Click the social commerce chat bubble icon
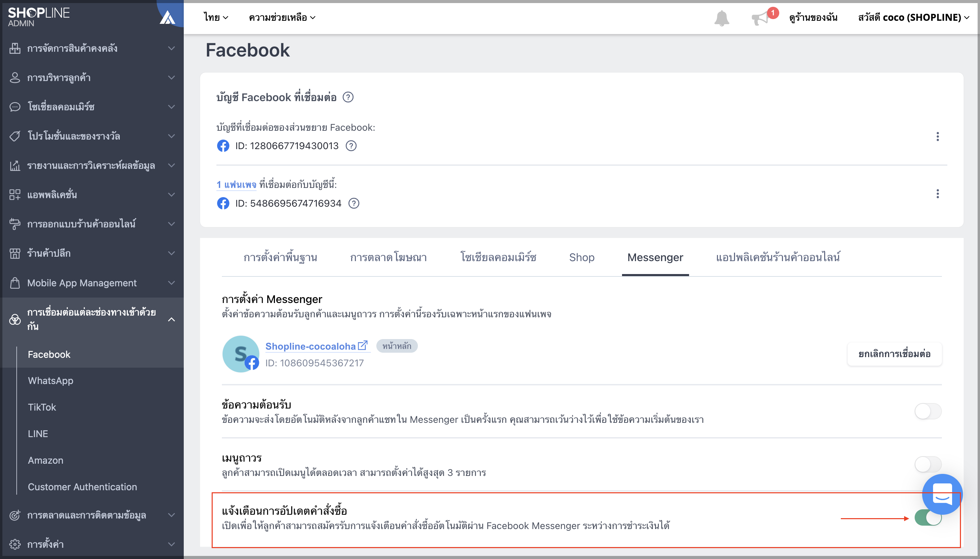 (15, 107)
